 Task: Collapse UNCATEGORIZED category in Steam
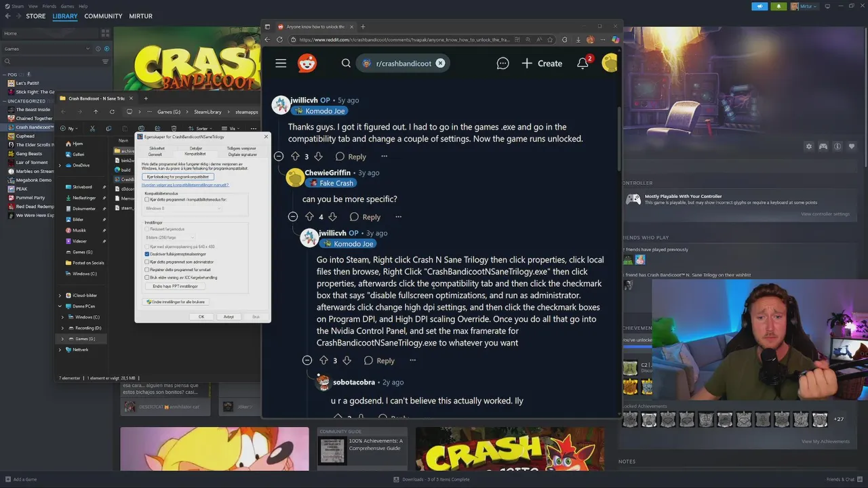click(5, 101)
